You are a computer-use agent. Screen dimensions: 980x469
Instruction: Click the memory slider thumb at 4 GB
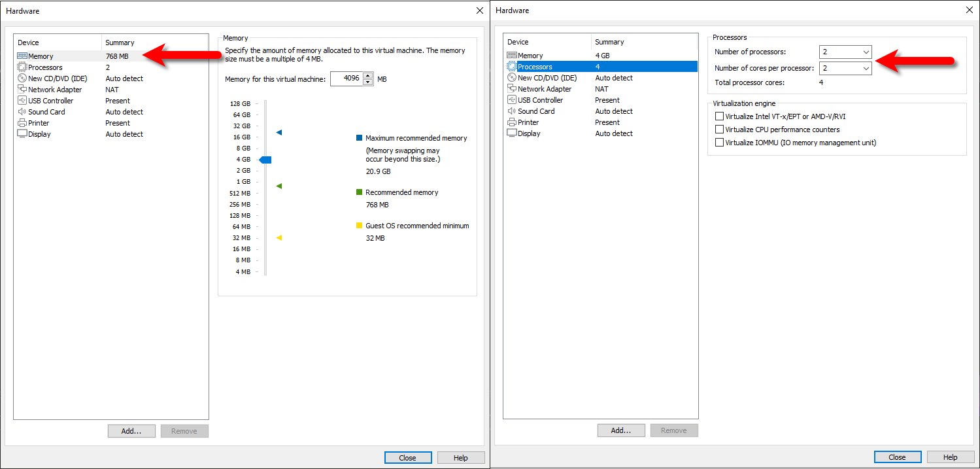(265, 160)
